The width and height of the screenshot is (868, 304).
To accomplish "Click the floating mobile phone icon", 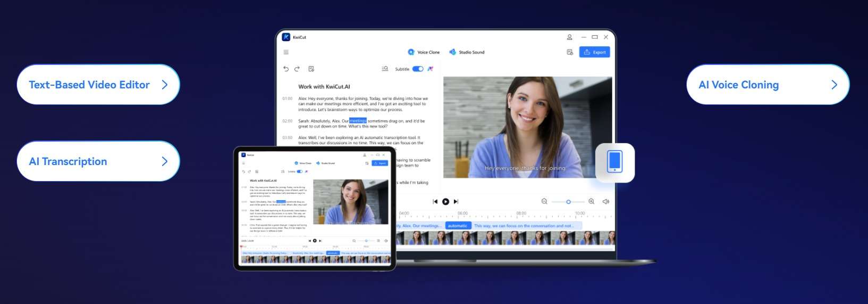I will tap(615, 162).
